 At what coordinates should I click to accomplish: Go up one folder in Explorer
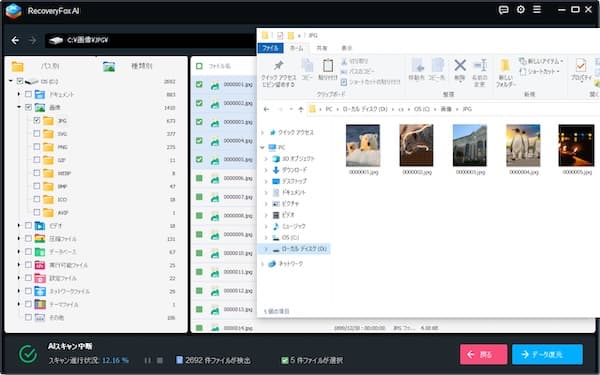click(x=301, y=109)
